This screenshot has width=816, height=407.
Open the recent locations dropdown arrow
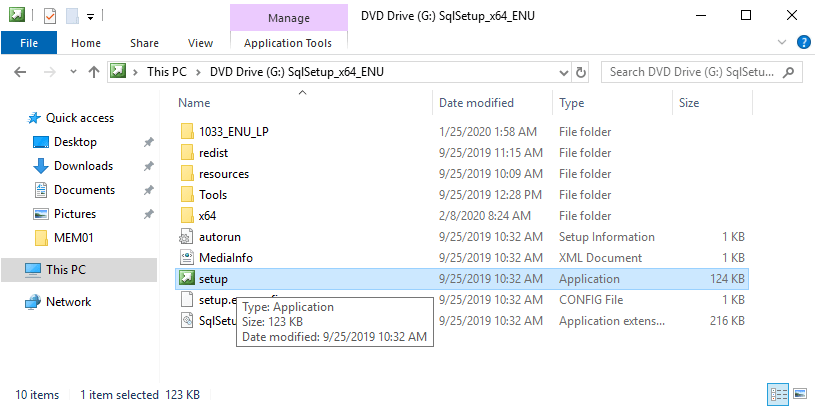click(x=71, y=72)
